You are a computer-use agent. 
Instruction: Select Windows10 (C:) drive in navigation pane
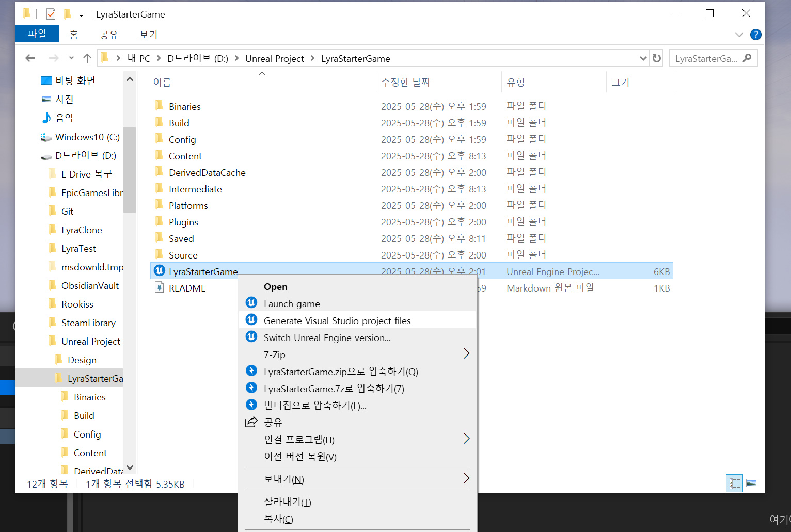coord(80,137)
